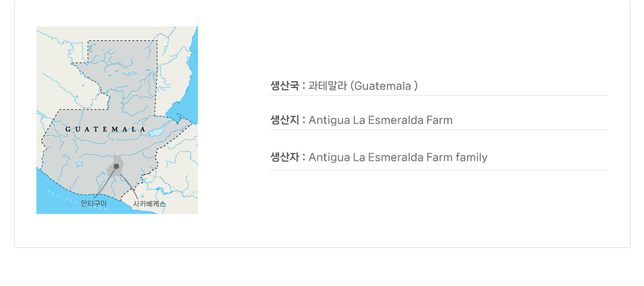644x286 pixels.
Task: Click the 생산자 label
Action: pyautogui.click(x=284, y=157)
